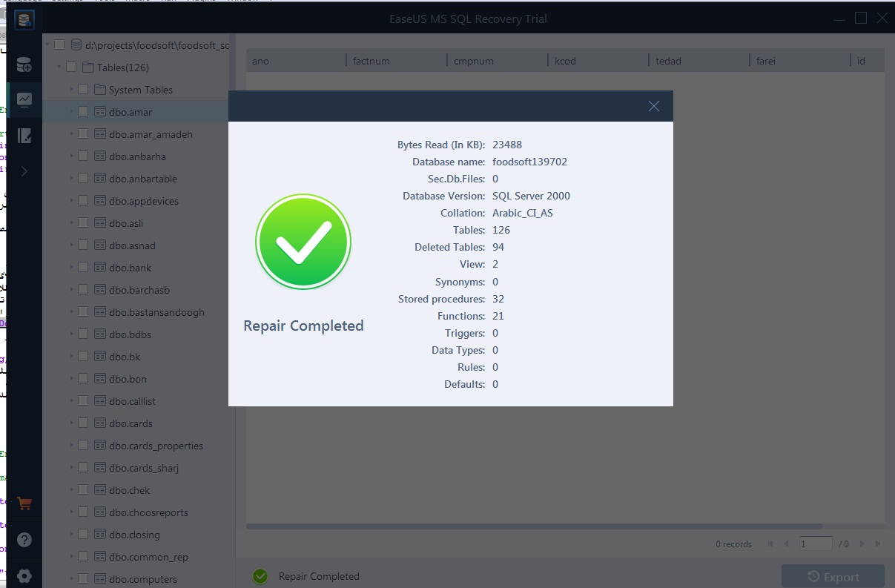The height and width of the screenshot is (588, 895).
Task: Expand the dbo.choosreports node
Action: 72,512
